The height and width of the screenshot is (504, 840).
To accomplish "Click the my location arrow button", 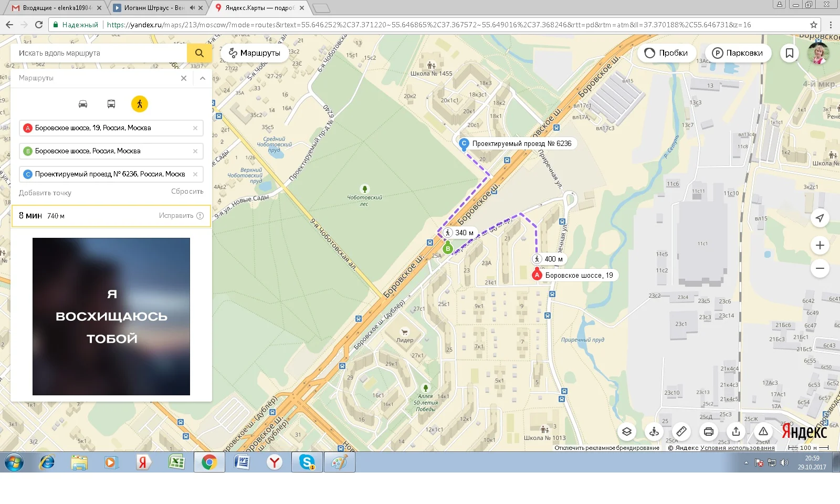I will coord(820,218).
